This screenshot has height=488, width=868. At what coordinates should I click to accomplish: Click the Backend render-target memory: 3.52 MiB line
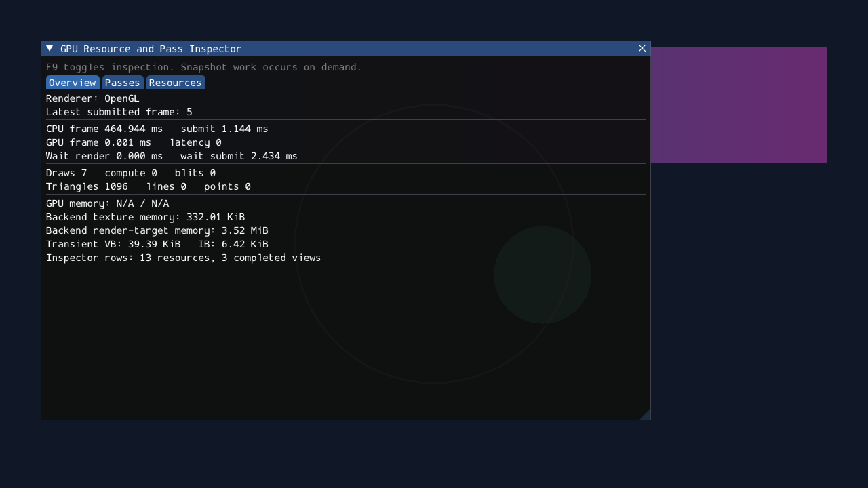click(x=157, y=230)
